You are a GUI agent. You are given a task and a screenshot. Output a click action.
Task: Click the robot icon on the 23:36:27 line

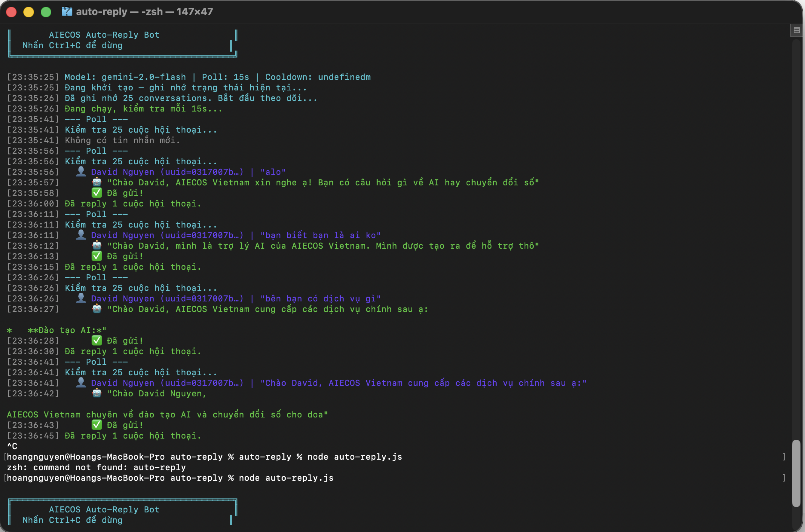[97, 309]
